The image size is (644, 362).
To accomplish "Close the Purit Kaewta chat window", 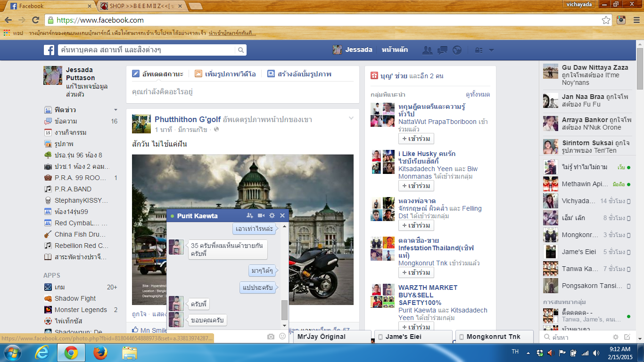I will tap(282, 215).
